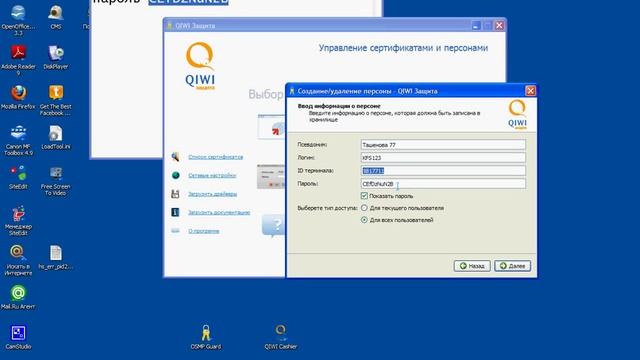Viewport: 640px width, 360px height.
Task: Click the question mark help bubble
Action: pyautogui.click(x=274, y=225)
